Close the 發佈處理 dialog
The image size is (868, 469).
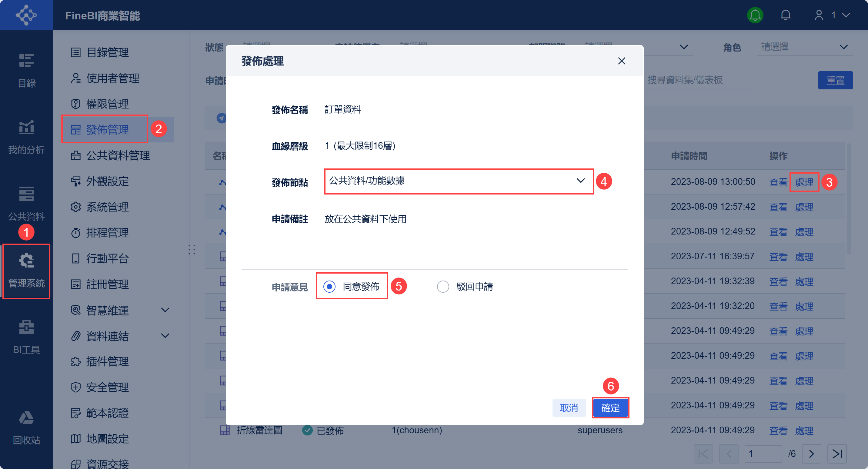pos(621,61)
